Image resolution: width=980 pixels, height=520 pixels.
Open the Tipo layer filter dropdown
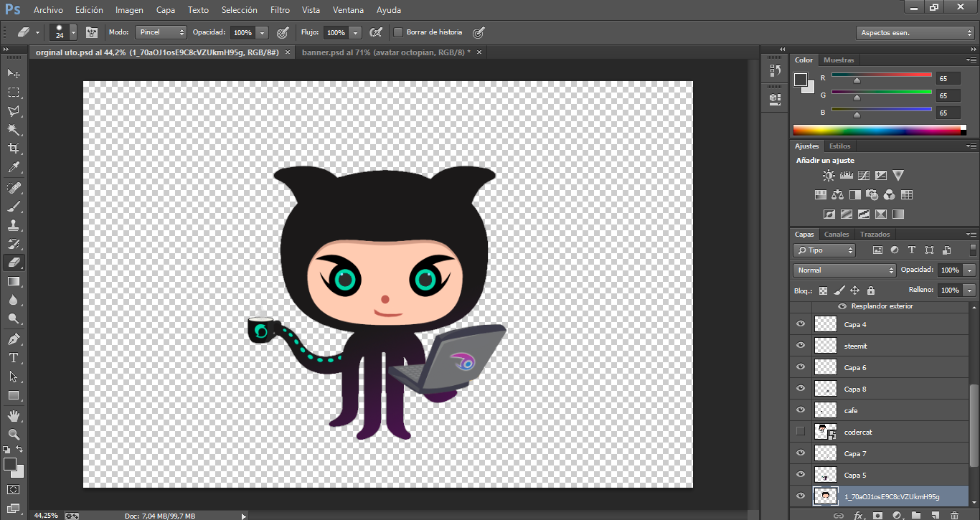(x=824, y=250)
